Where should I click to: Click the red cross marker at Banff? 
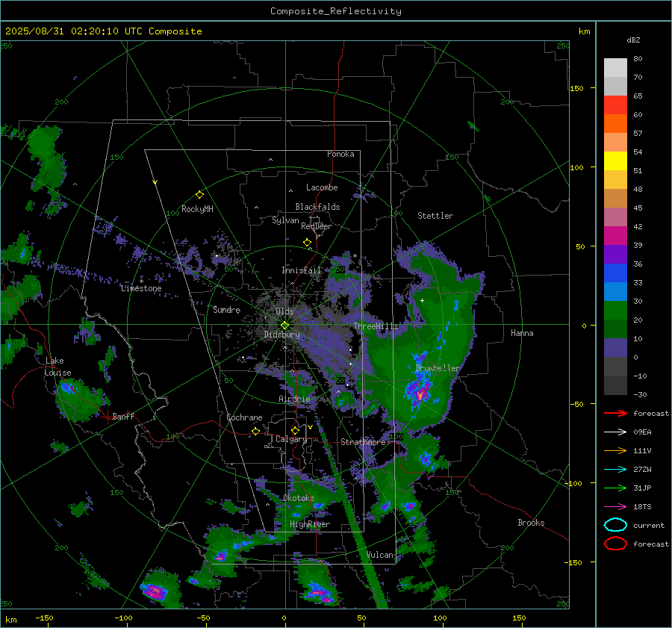point(107,416)
